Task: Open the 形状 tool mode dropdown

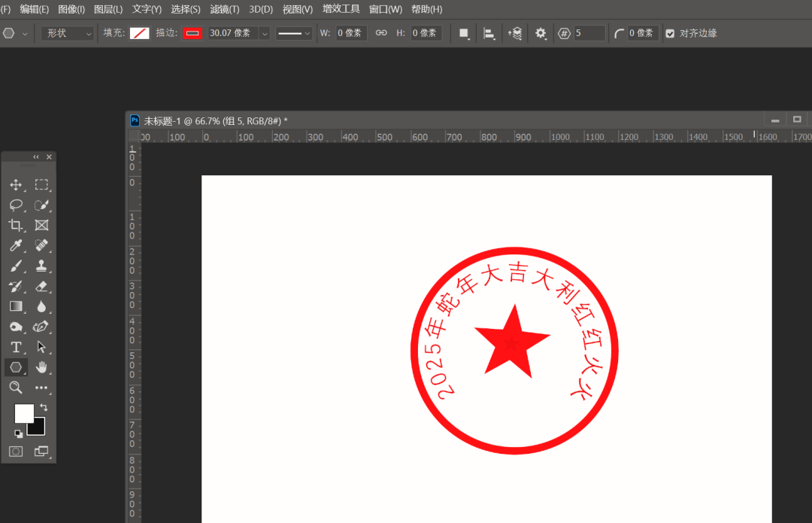Action: coord(68,33)
